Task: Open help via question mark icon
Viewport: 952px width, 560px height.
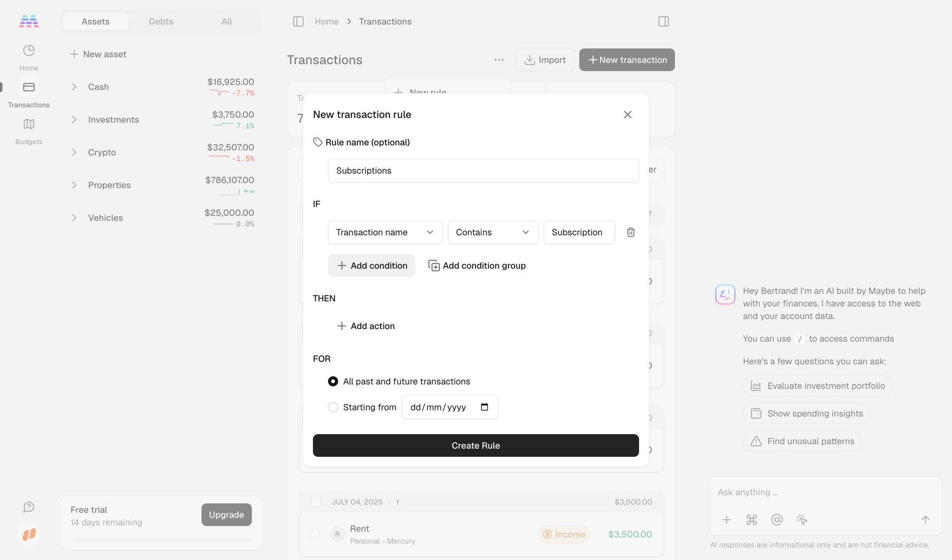Action: [28, 507]
